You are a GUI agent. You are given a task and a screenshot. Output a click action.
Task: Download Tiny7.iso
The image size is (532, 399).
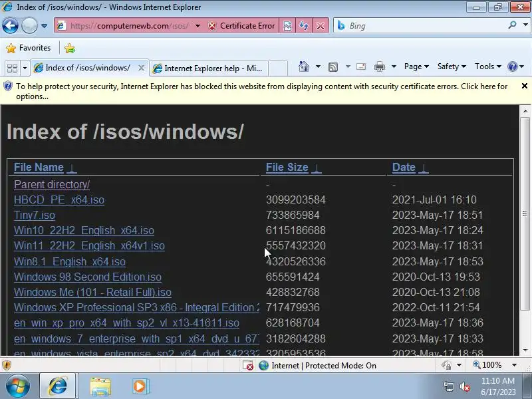click(x=35, y=215)
